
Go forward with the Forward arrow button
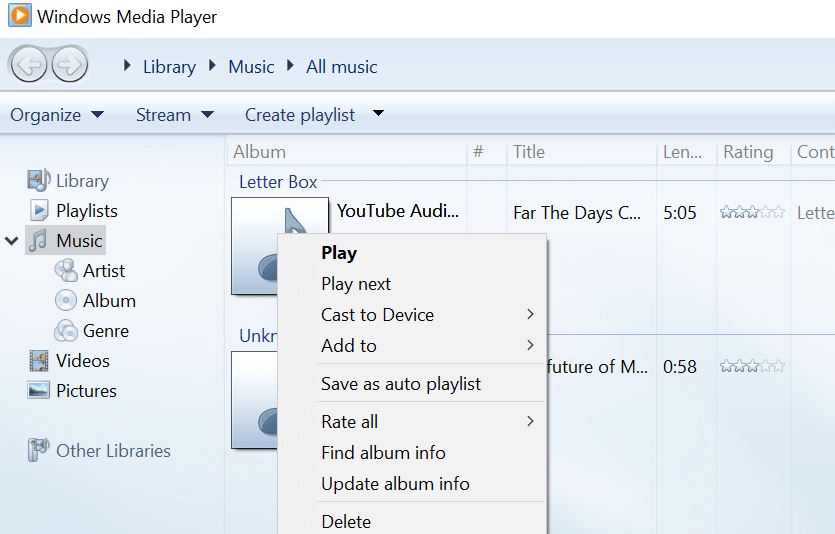coord(69,64)
